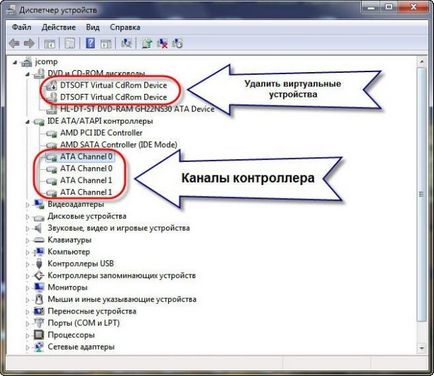Screen dimensions: 434x376
Task: Click the scrollbar down arrow
Action: pos(421,348)
